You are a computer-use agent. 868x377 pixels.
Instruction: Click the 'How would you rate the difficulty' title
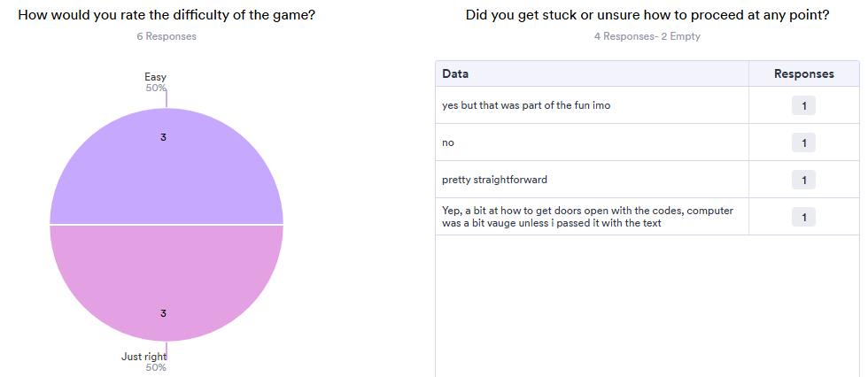(167, 15)
